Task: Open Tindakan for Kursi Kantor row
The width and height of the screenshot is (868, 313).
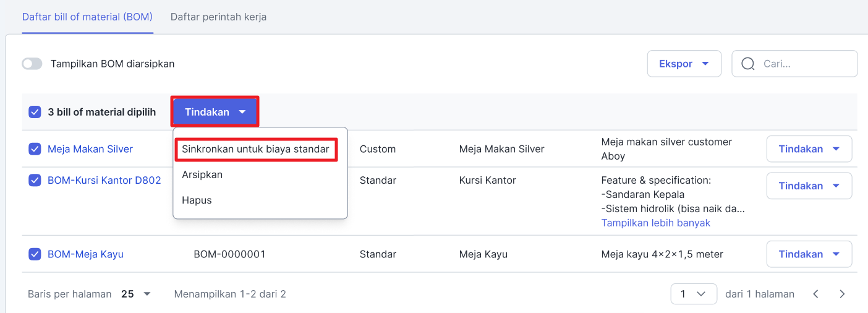Action: [x=809, y=186]
